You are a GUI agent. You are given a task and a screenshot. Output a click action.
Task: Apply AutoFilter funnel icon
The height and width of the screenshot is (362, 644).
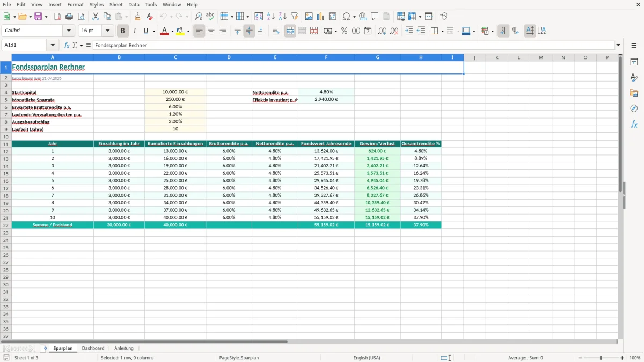[x=295, y=17]
